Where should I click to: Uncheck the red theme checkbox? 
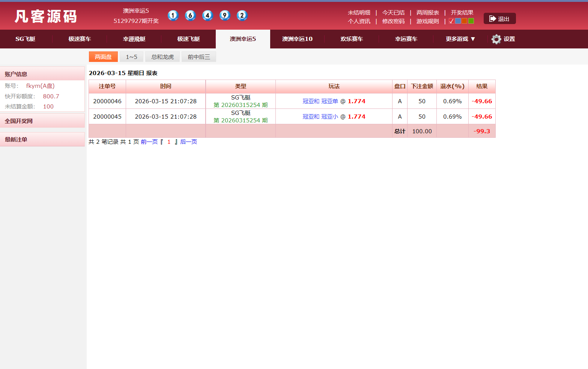(451, 21)
